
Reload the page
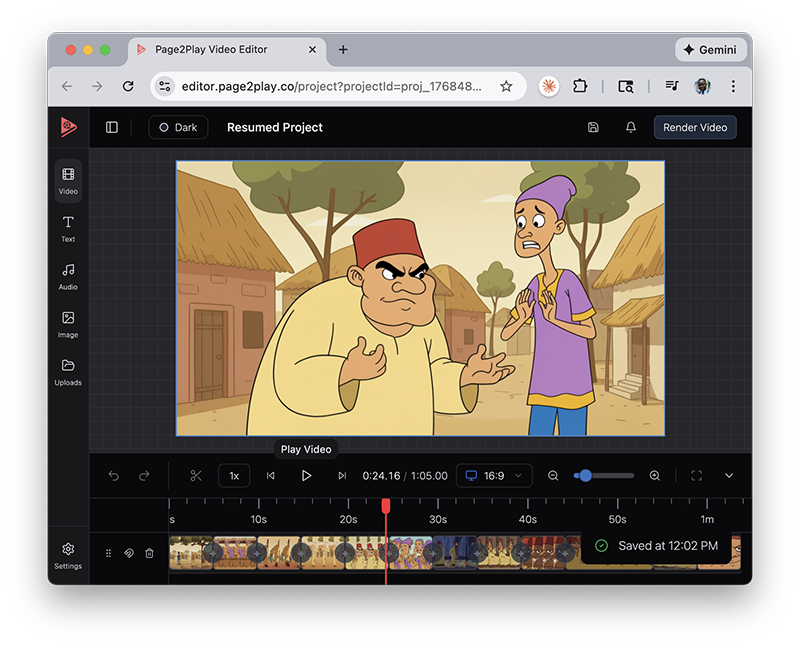tap(128, 86)
